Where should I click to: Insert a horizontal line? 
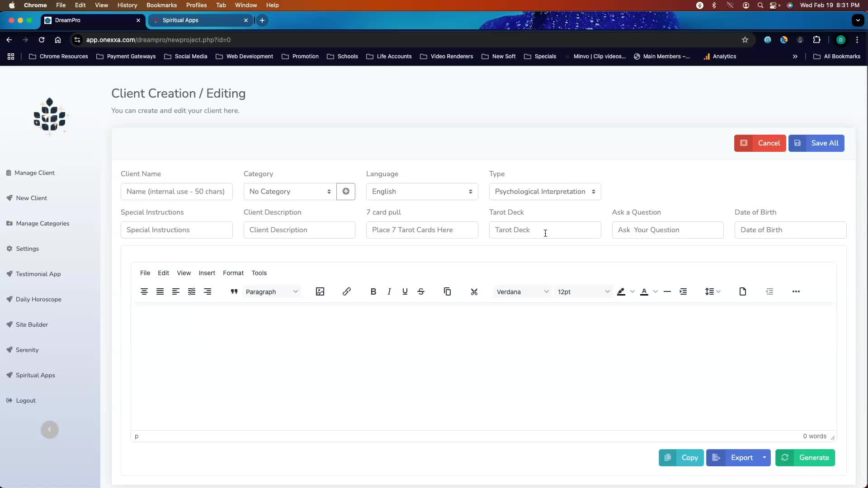pyautogui.click(x=667, y=292)
